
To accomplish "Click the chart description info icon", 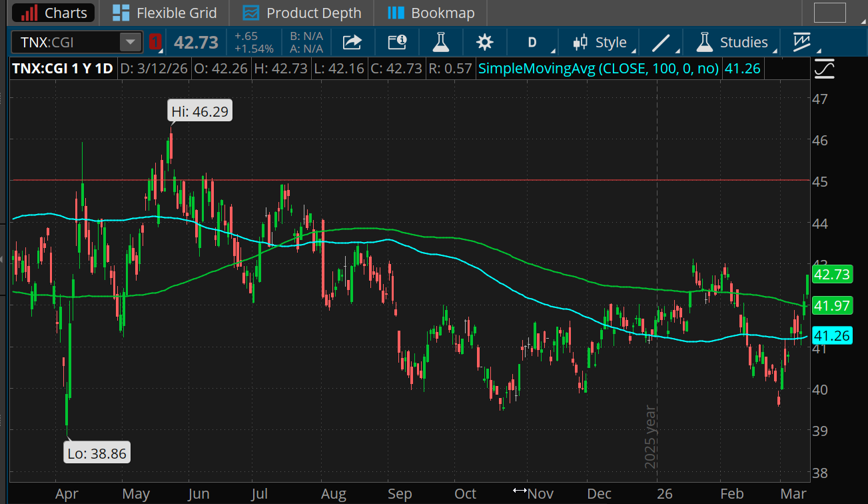I will tap(397, 42).
